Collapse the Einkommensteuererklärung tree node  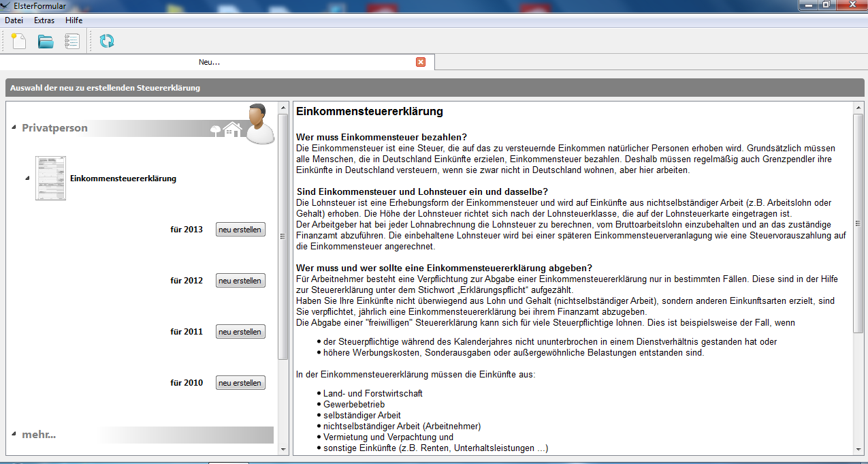pos(27,179)
